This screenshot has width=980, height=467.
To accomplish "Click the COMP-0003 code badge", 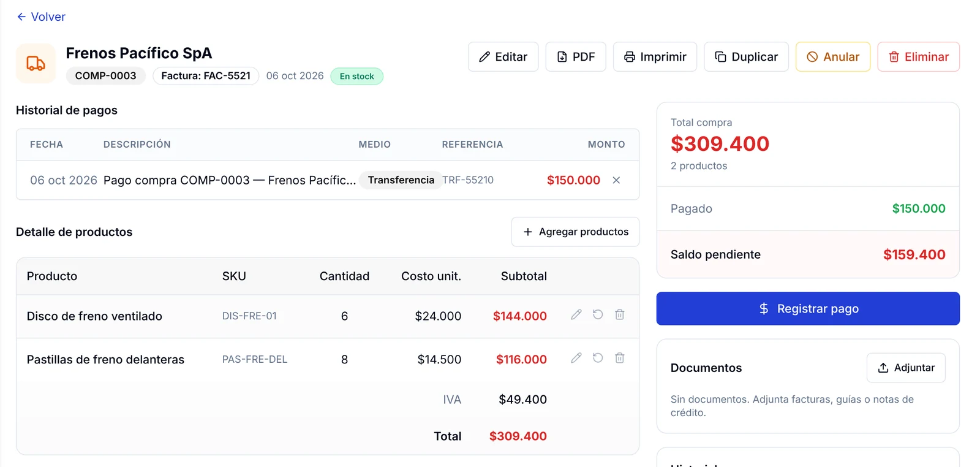I will point(106,76).
